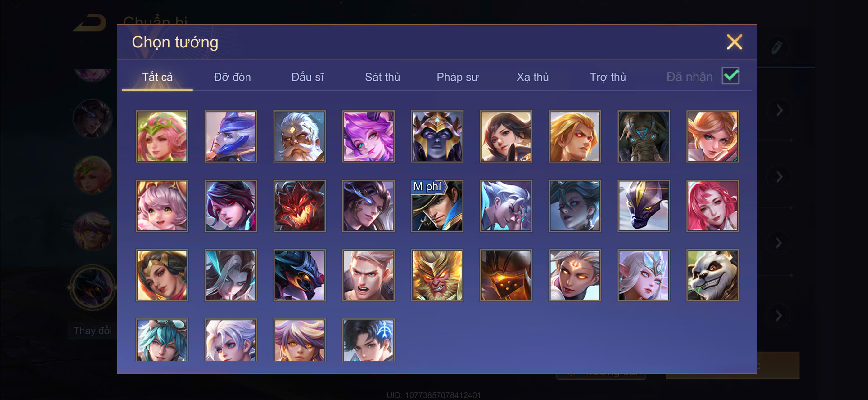868x400 pixels.
Task: Open the Sát thủ tab
Action: (382, 77)
